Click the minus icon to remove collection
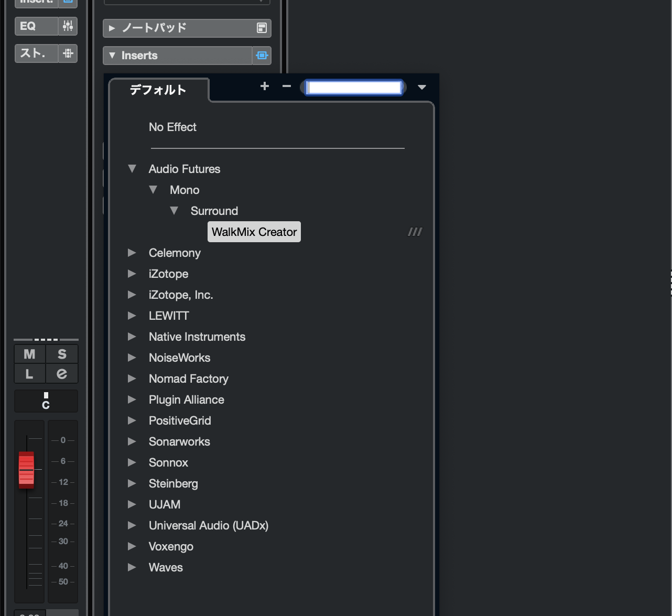This screenshot has height=616, width=672. pyautogui.click(x=286, y=87)
